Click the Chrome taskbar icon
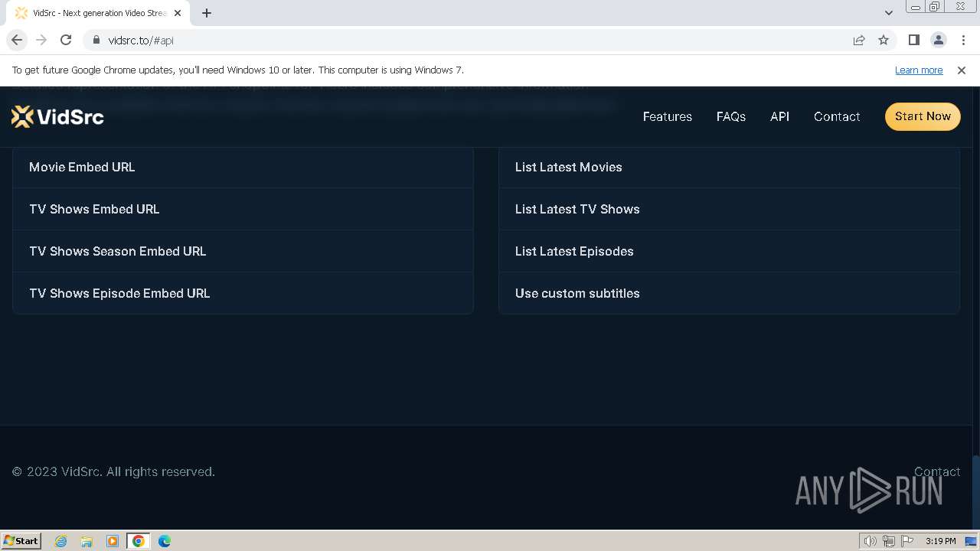Viewport: 980px width, 551px height. [x=139, y=540]
